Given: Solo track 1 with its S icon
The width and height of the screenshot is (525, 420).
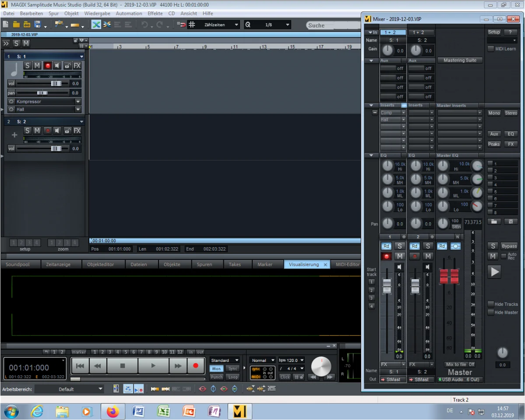Looking at the screenshot, I should click(27, 65).
